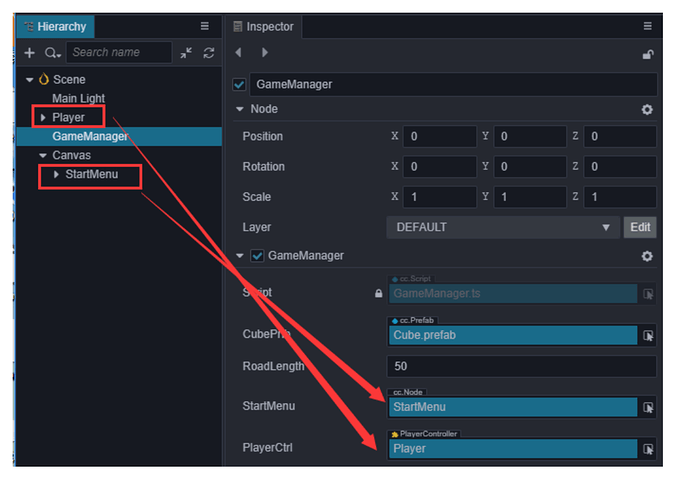Expand the Player node arrow
This screenshot has height=490, width=690.
click(43, 117)
